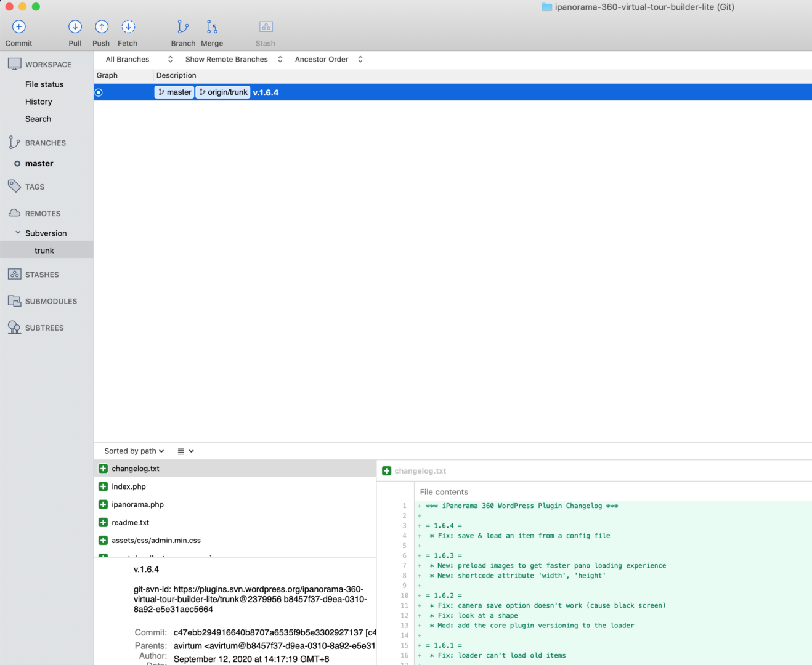Select the trunk remote branch
Image resolution: width=812 pixels, height=665 pixels.
click(44, 251)
